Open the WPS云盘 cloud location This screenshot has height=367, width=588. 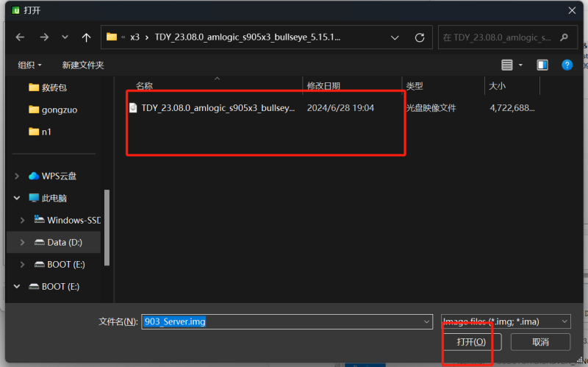[x=59, y=176]
